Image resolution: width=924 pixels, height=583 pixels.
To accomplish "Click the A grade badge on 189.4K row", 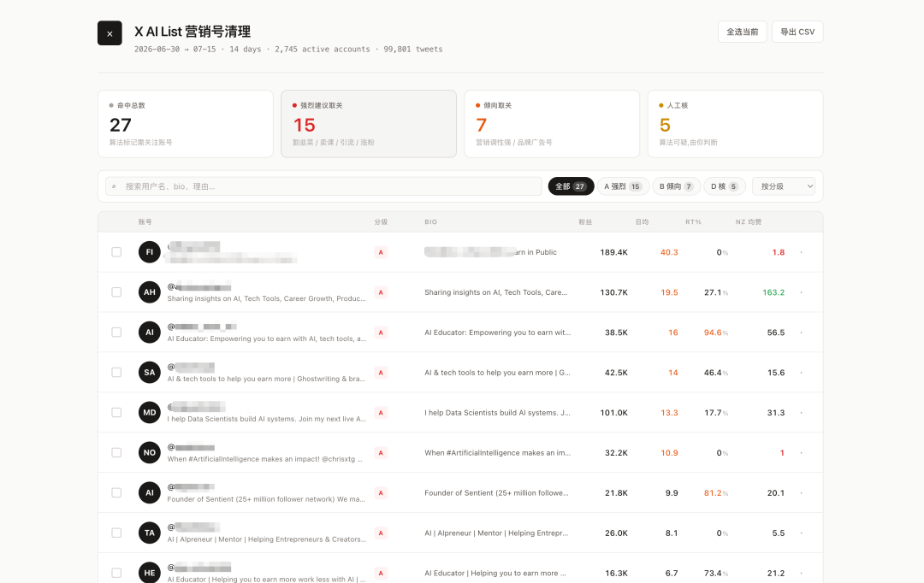I will pos(381,252).
